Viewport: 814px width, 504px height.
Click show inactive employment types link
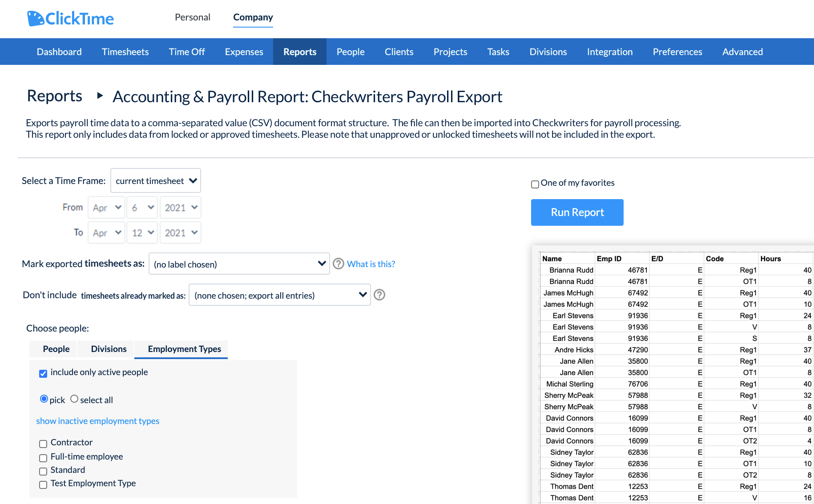pyautogui.click(x=97, y=421)
